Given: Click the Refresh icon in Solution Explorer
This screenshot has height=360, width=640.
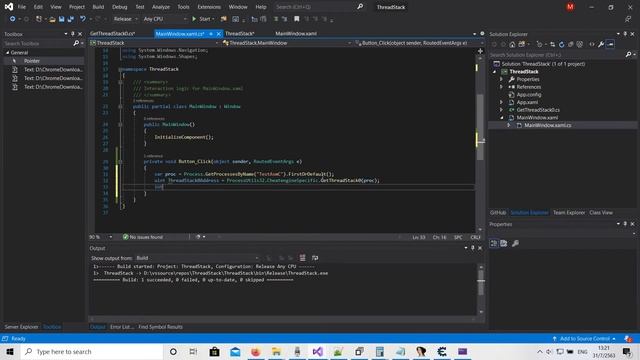Looking at the screenshot, I should click(562, 44).
